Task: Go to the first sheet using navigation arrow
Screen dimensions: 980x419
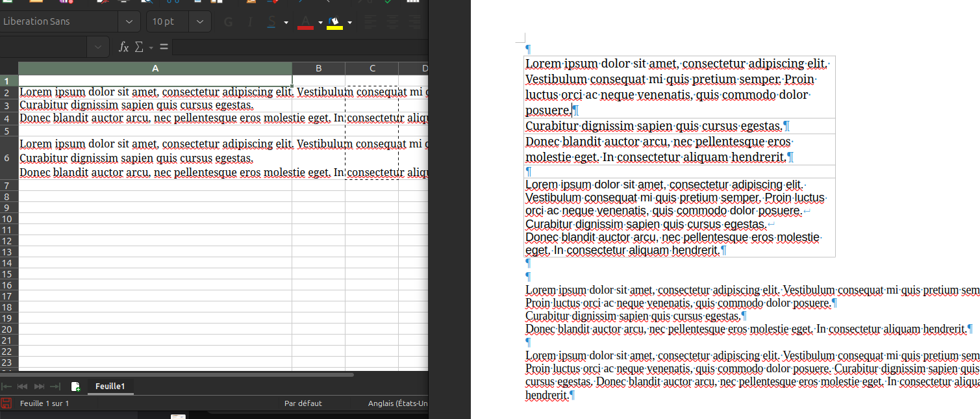Action: 7,387
